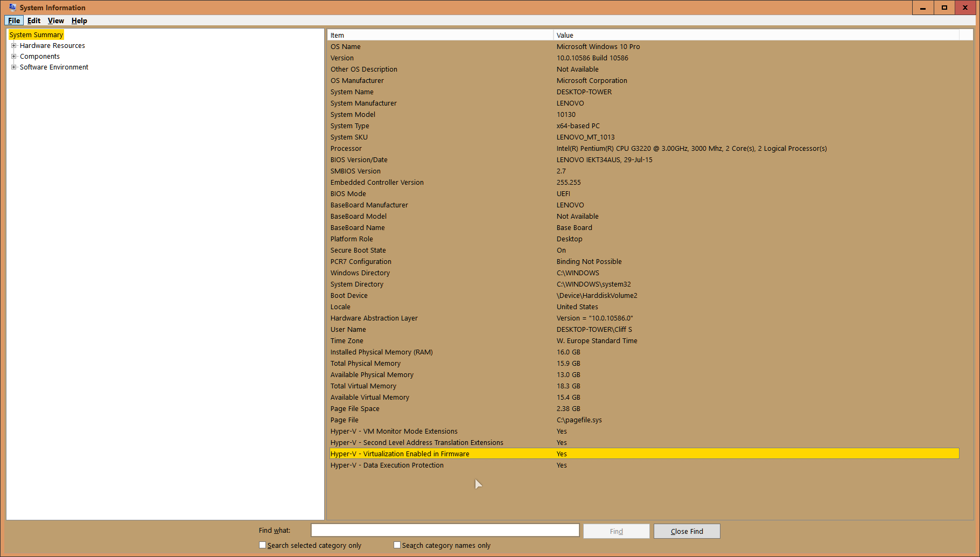
Task: Expand the Hardware Resources node
Action: pos(14,45)
